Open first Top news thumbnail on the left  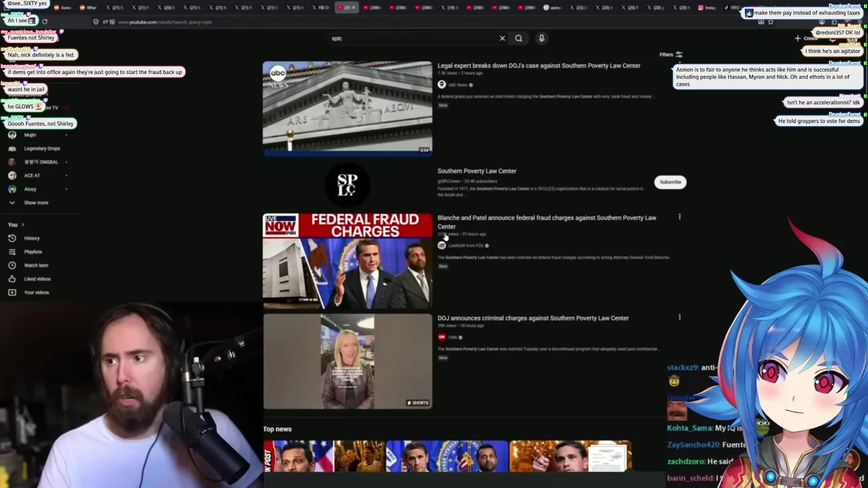tap(323, 456)
